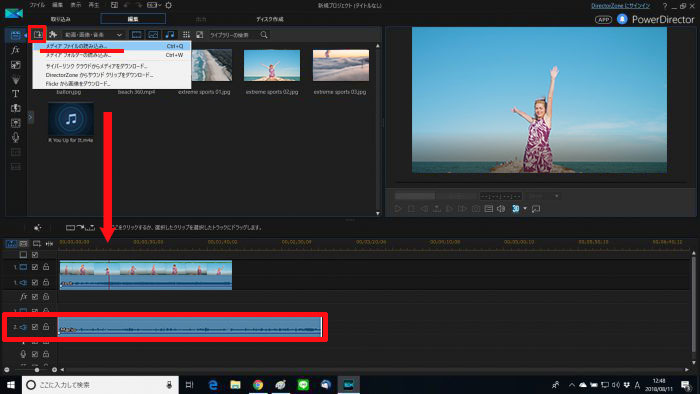700x394 pixels.
Task: Open the Edit menu in menu bar
Action: [x=57, y=5]
